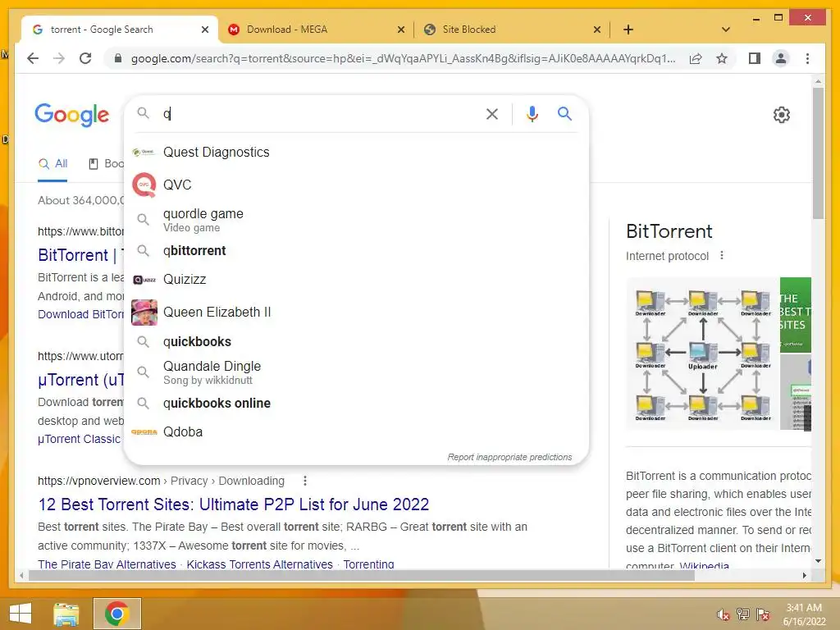Open the µTorrent result title

coord(80,380)
